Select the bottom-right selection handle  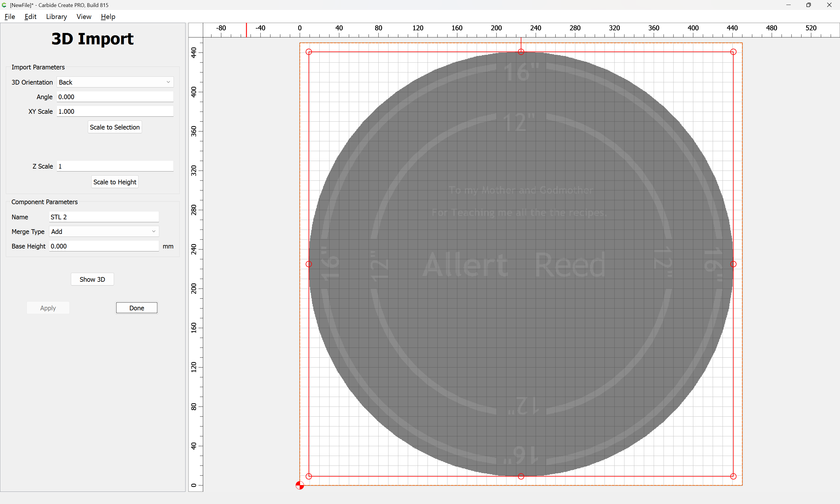733,477
